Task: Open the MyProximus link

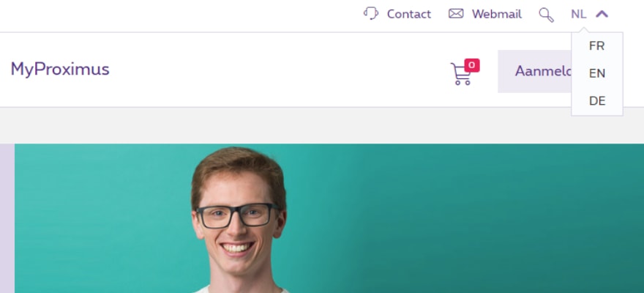Action: click(x=60, y=70)
